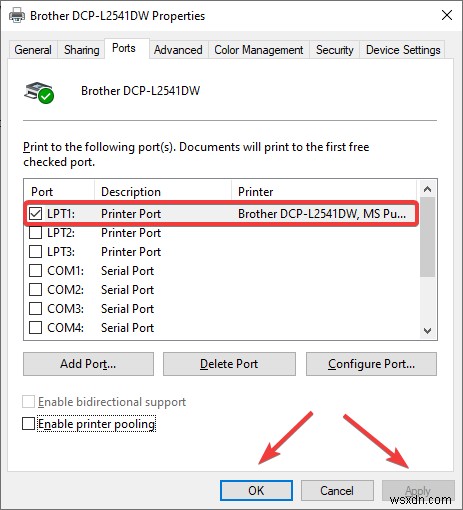This screenshot has width=463, height=510.
Task: Go to the Color Management tab
Action: coord(259,50)
